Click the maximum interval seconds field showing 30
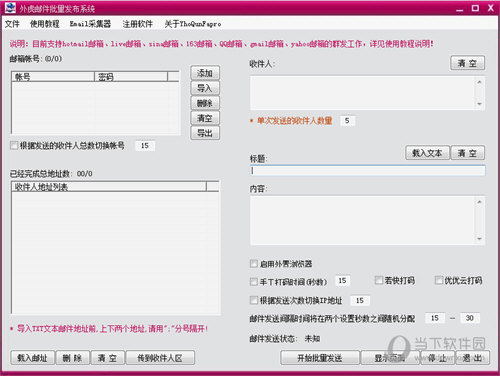The image size is (500, 376). click(x=470, y=318)
